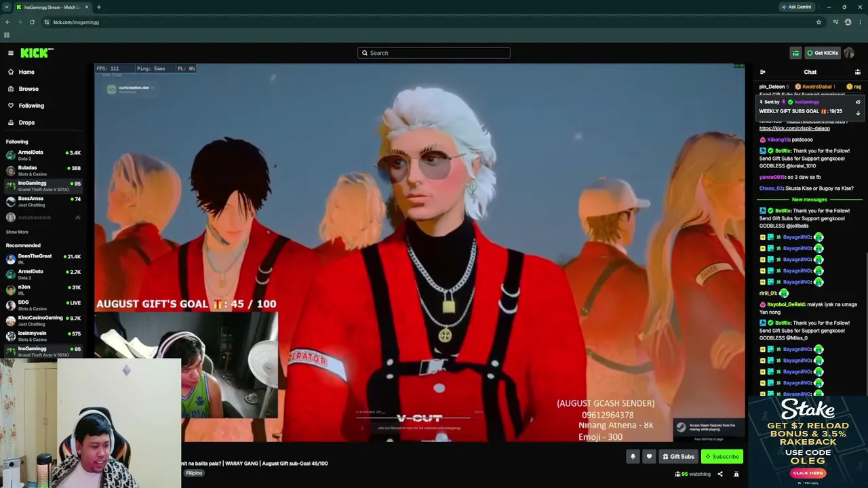Image resolution: width=868 pixels, height=488 pixels.
Task: Share the stream with the share icon
Action: [x=720, y=474]
